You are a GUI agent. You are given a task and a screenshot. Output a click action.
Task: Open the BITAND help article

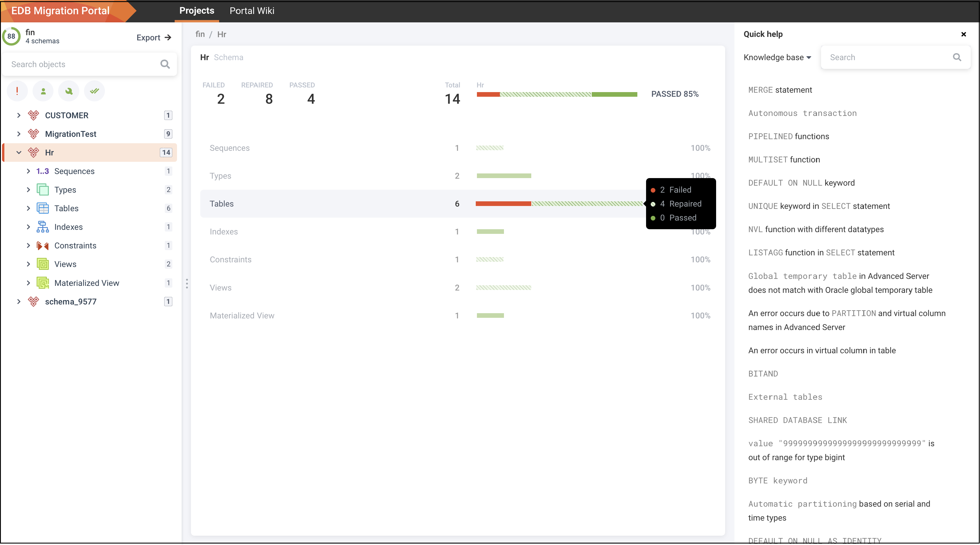pyautogui.click(x=763, y=374)
